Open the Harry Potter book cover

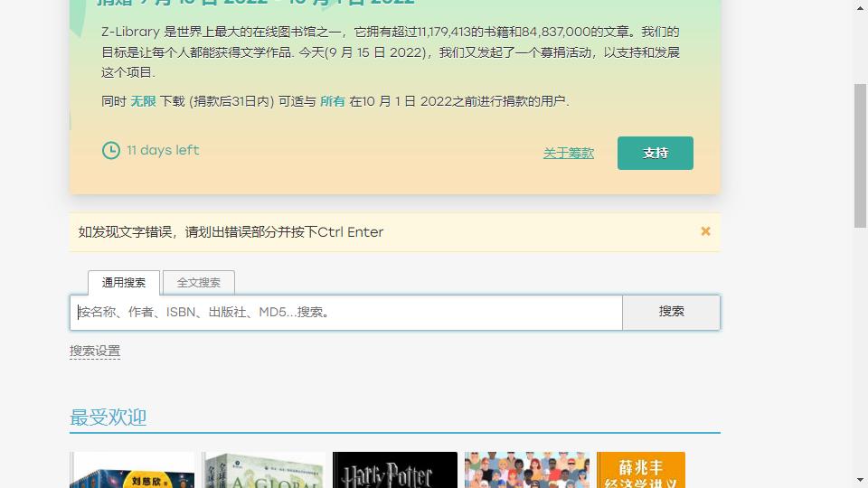(x=395, y=470)
